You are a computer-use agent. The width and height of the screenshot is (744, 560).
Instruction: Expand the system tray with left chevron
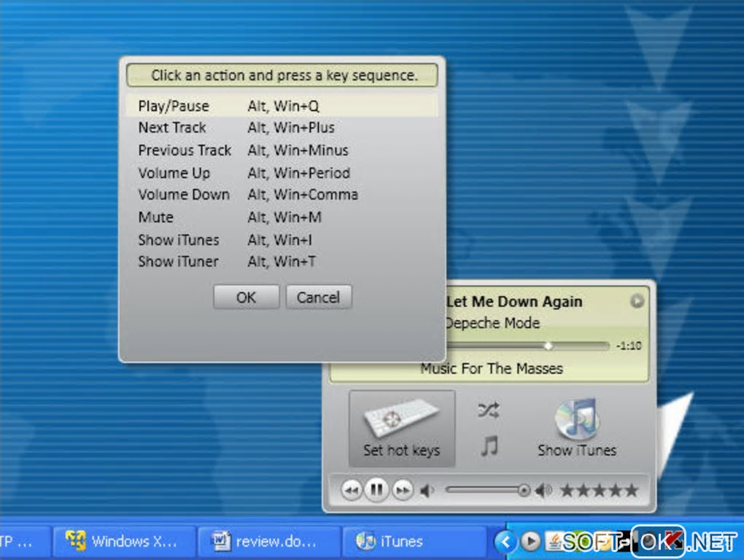[x=505, y=541]
